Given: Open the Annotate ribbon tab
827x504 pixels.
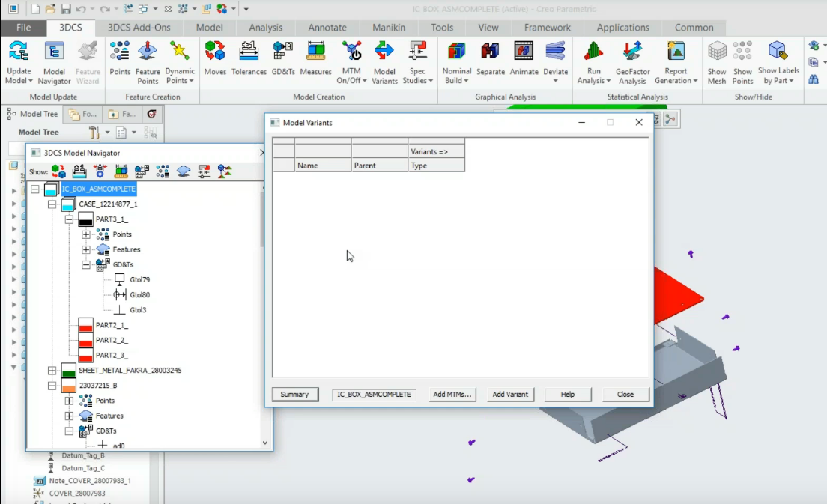Looking at the screenshot, I should (x=327, y=28).
